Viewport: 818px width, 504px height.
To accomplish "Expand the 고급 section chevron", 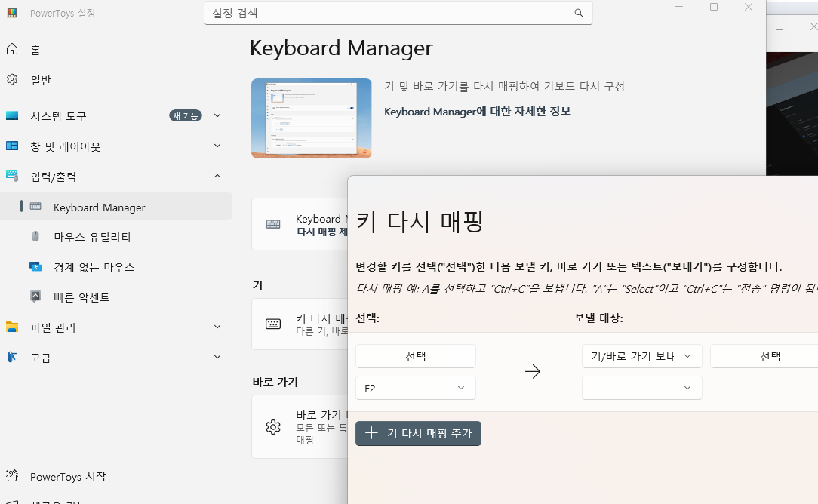I will pos(217,357).
